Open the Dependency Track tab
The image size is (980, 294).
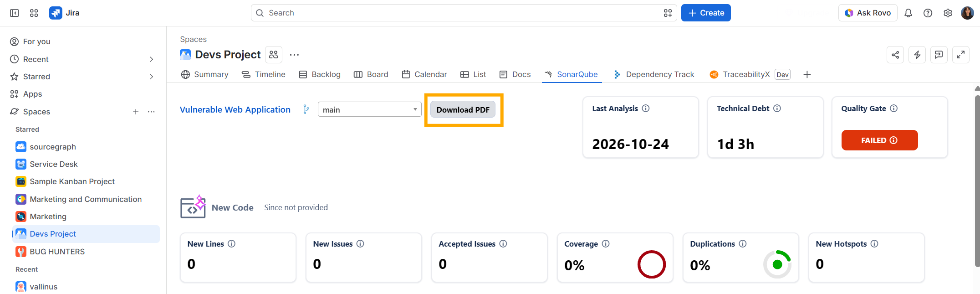653,74
